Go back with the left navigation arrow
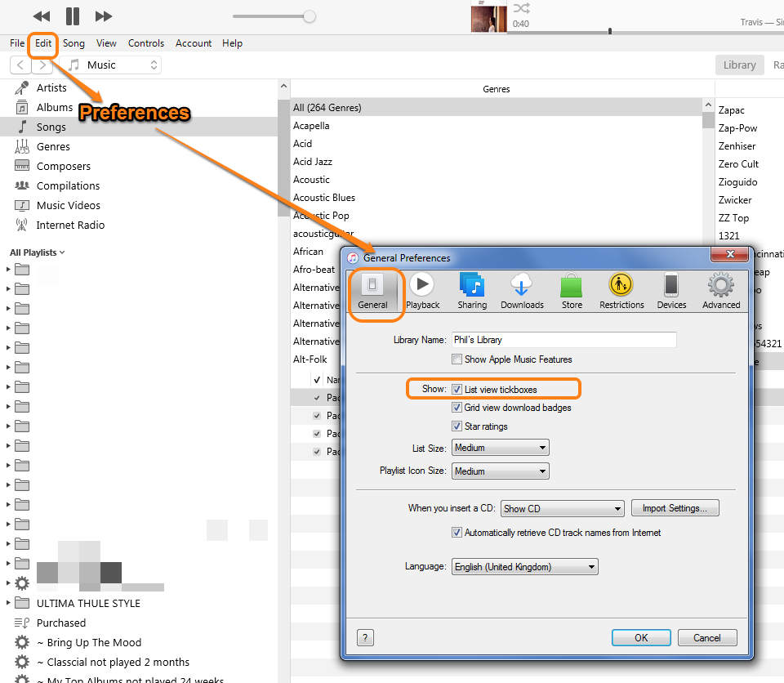Image resolution: width=784 pixels, height=683 pixels. [x=20, y=65]
